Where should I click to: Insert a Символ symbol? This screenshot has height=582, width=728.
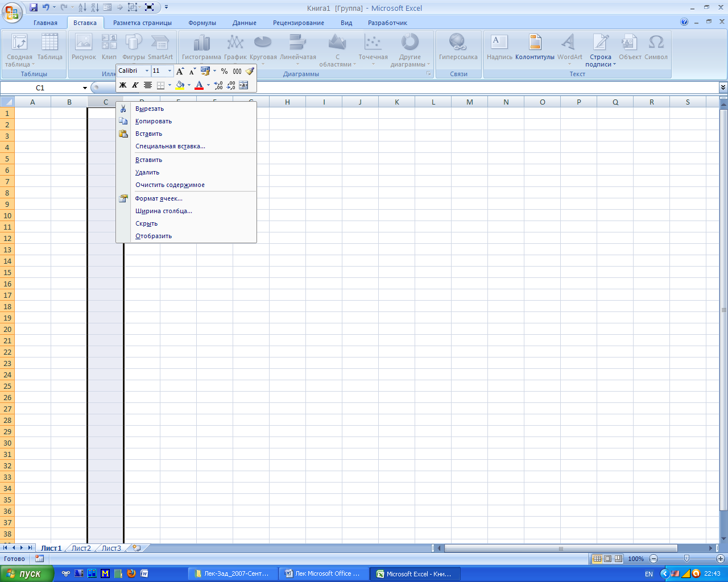click(656, 47)
